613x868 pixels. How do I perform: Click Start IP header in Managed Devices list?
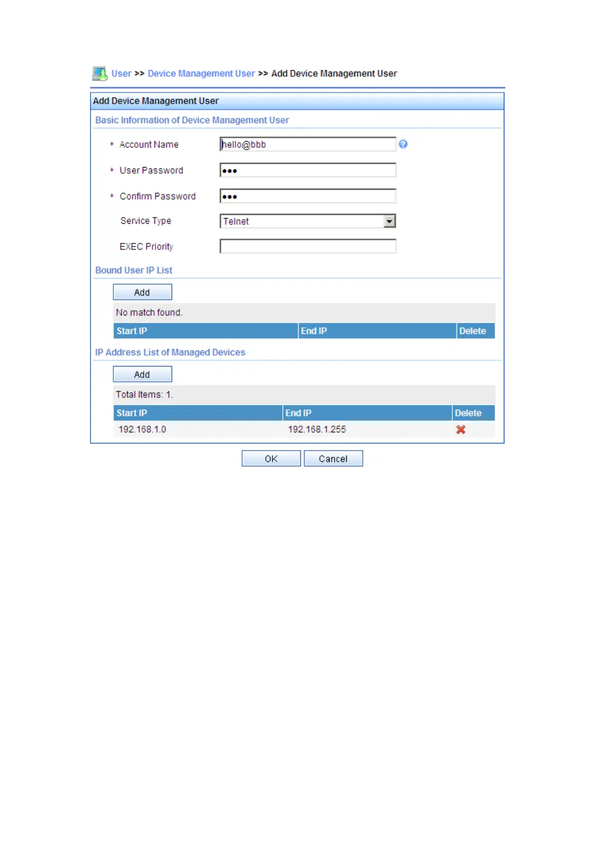pos(198,413)
